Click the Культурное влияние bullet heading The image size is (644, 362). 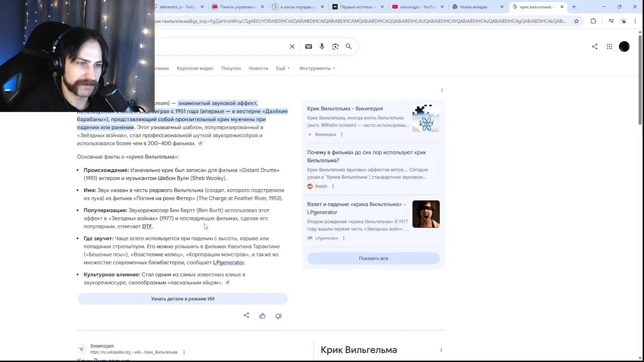112,275
